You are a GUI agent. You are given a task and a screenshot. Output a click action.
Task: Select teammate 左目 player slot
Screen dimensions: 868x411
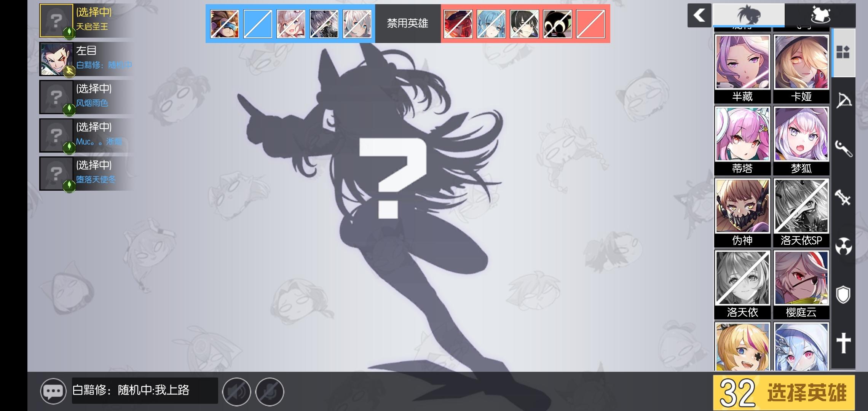click(86, 58)
